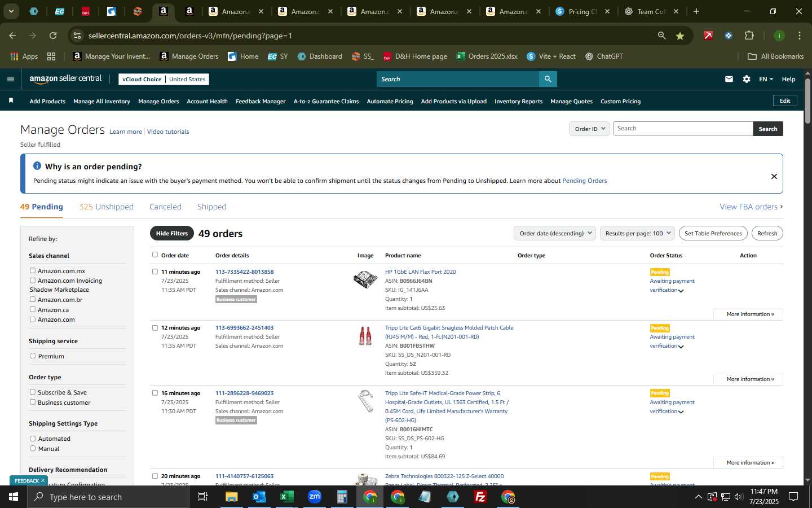Switch to the Canceled orders tab
Screen dimensions: 812x508
point(165,207)
